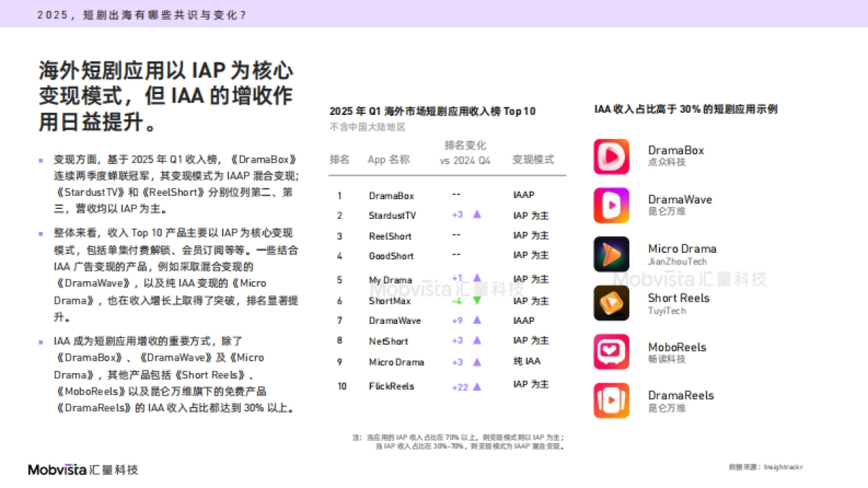Click the green down arrow beside ShortMax
Image resolution: width=868 pixels, height=488 pixels.
(477, 301)
